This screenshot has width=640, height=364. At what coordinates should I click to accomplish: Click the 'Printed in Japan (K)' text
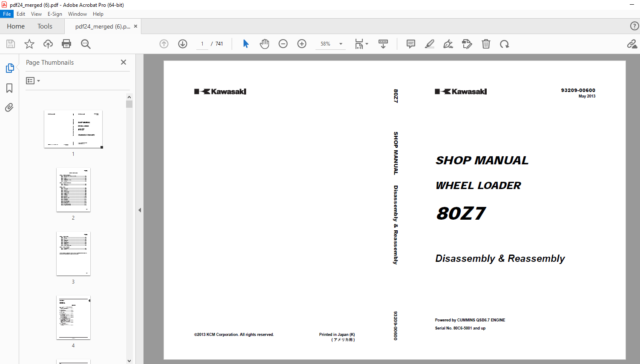click(337, 335)
